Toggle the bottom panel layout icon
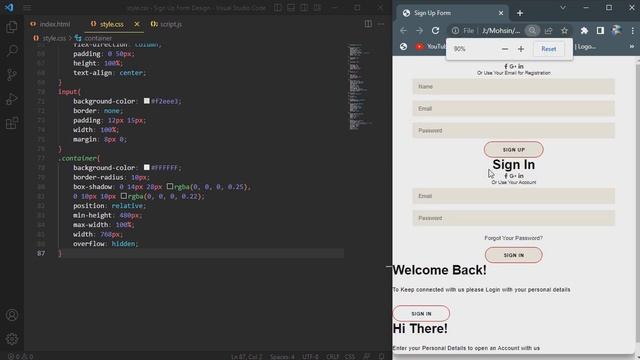The image size is (640, 360). click(291, 7)
